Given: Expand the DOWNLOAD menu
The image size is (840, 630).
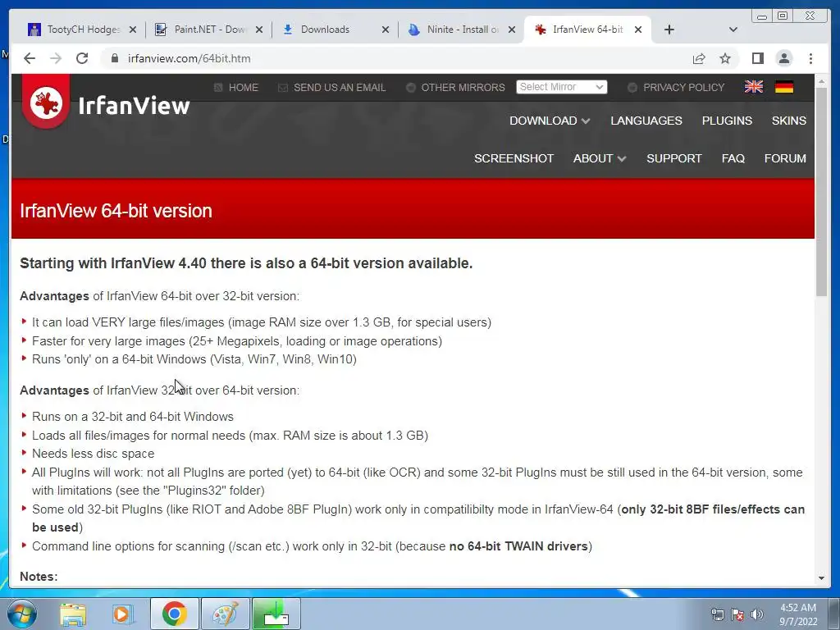Looking at the screenshot, I should click(x=549, y=121).
